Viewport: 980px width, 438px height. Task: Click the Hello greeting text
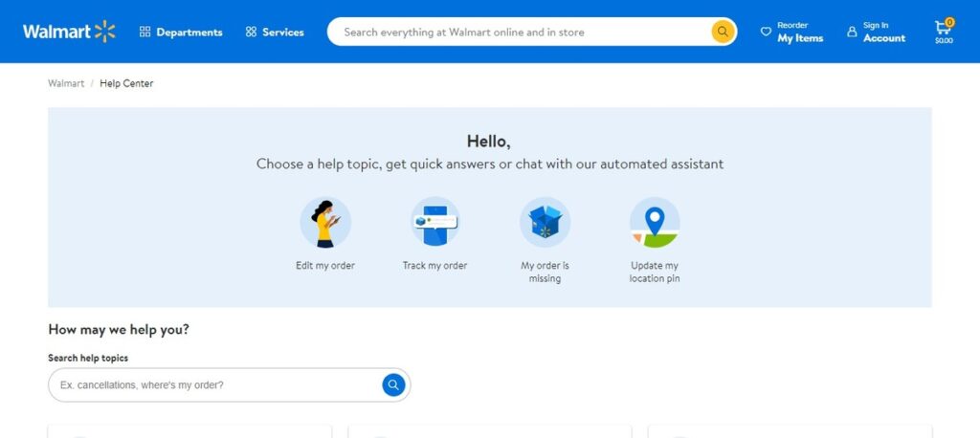tap(489, 142)
